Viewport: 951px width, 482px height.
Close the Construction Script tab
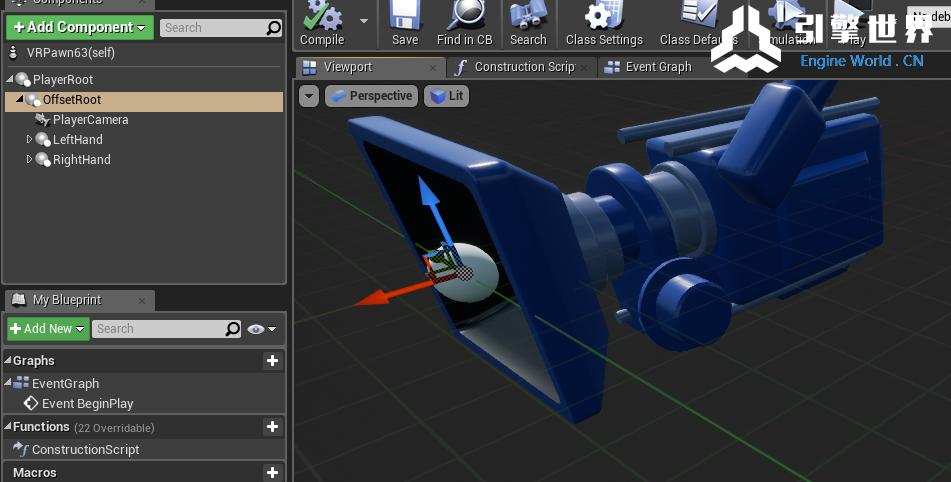click(x=584, y=68)
